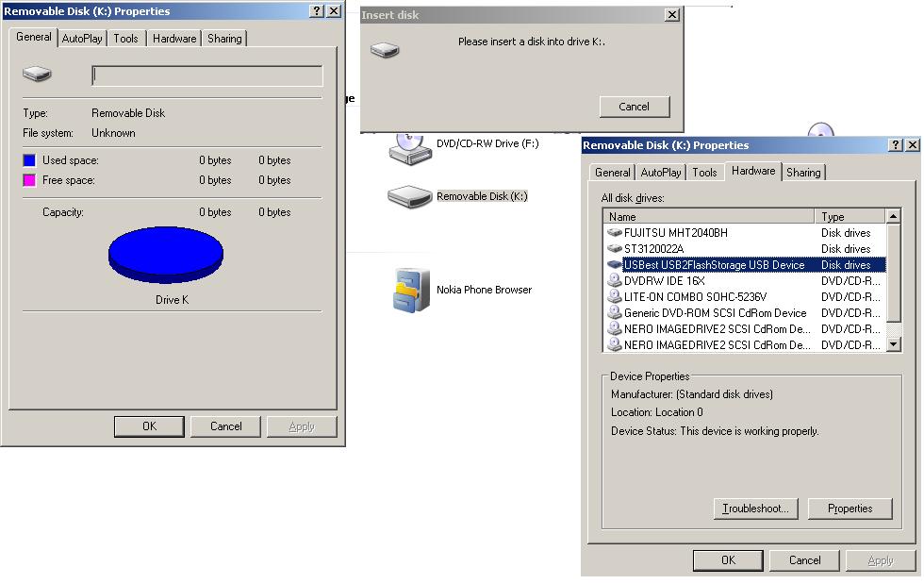Image resolution: width=924 pixels, height=584 pixels.
Task: Click Cancel in left Properties window
Action: pyautogui.click(x=225, y=426)
